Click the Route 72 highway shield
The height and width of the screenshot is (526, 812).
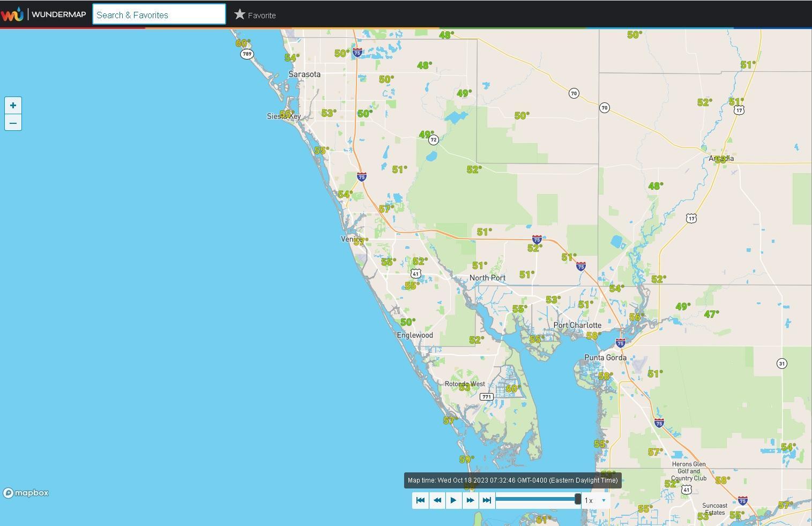click(x=434, y=140)
